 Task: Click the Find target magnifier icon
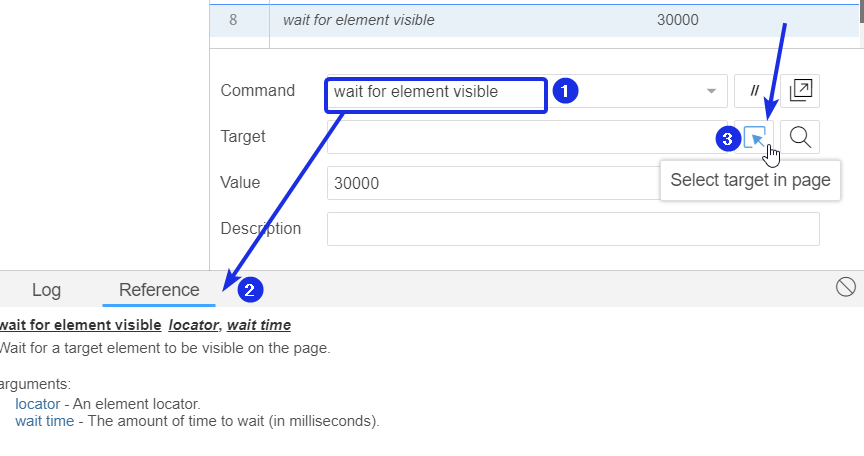click(800, 137)
